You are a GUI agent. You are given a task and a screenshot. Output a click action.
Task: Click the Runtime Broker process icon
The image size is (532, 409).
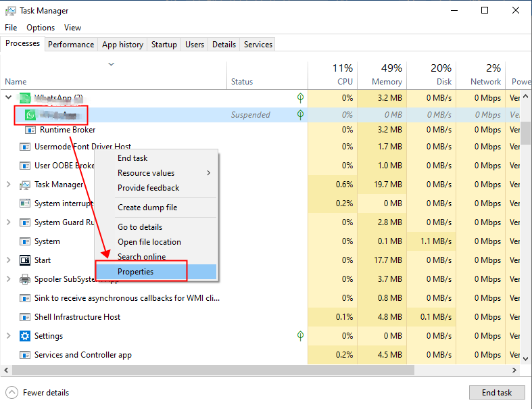(x=30, y=130)
